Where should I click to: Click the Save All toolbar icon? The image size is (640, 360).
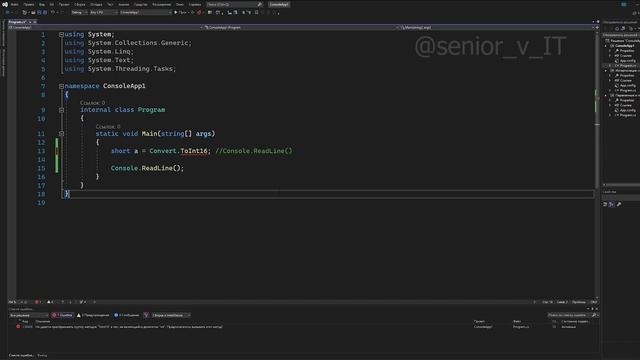click(x=45, y=12)
